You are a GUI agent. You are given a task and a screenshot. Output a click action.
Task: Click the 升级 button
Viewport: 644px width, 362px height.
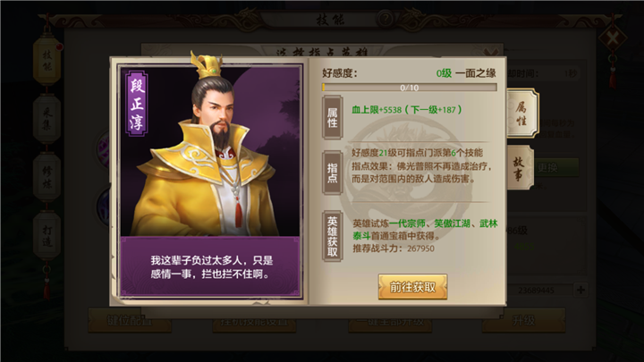523,321
